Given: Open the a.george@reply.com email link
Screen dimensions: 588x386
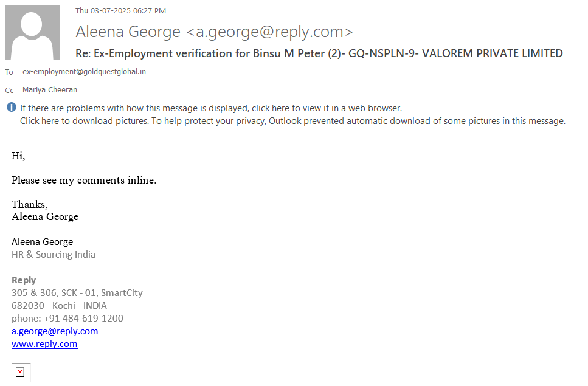Looking at the screenshot, I should [55, 331].
